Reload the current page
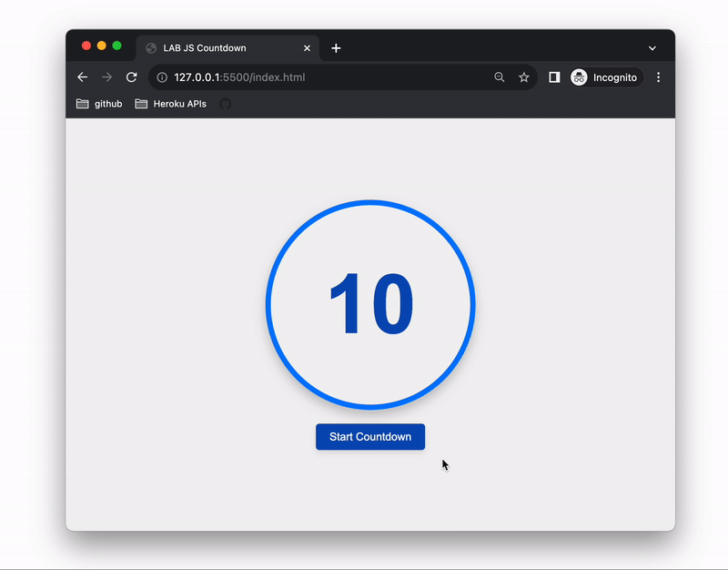The width and height of the screenshot is (728, 570). pos(132,77)
